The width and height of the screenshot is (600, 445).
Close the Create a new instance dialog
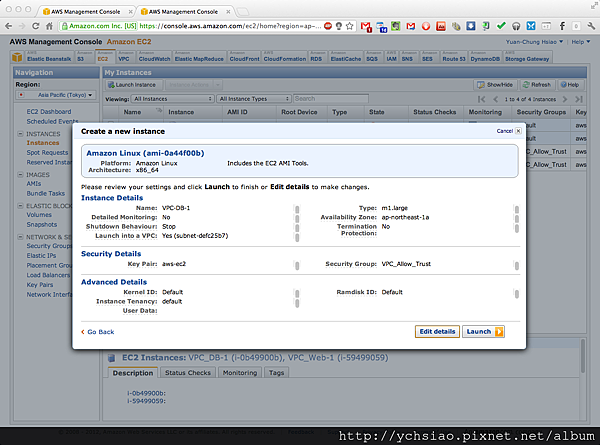(518, 131)
